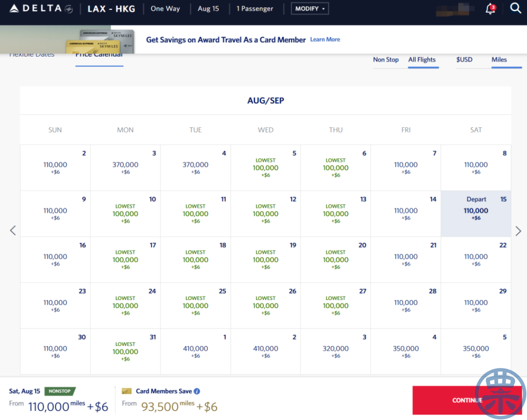The height and width of the screenshot is (420, 527).
Task: Open the search magnifier icon
Action: click(x=515, y=8)
